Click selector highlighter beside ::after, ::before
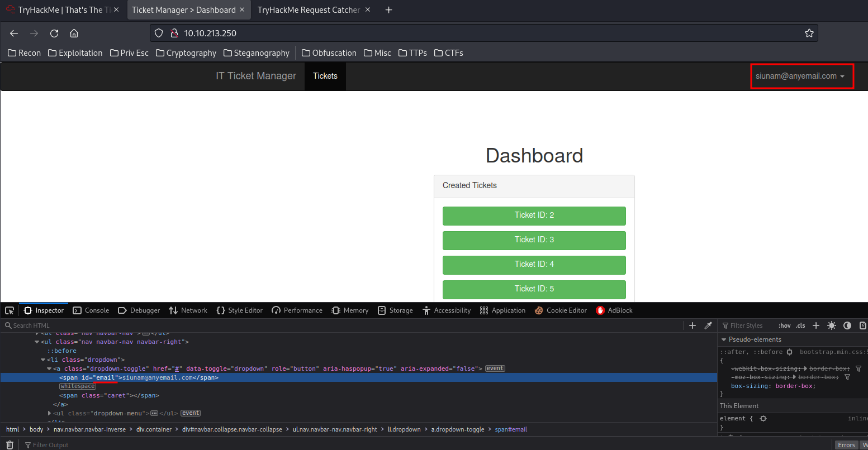 pyautogui.click(x=789, y=352)
